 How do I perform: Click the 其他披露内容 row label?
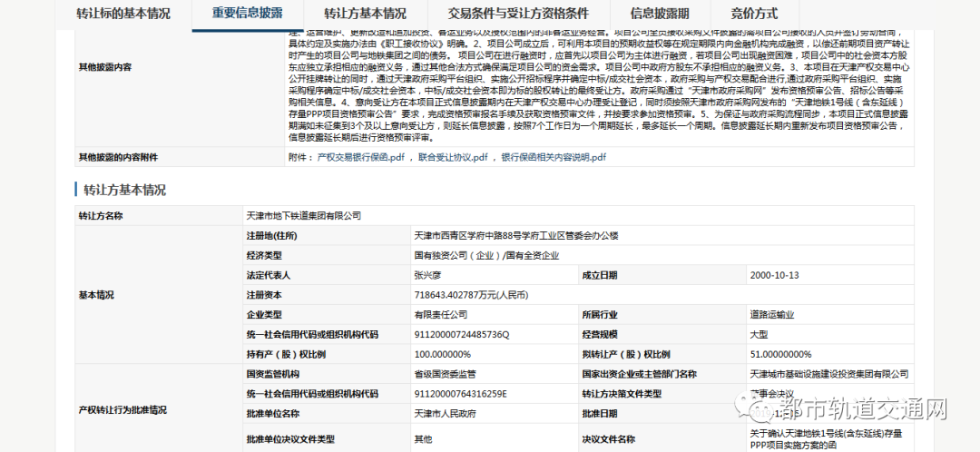pyautogui.click(x=105, y=67)
